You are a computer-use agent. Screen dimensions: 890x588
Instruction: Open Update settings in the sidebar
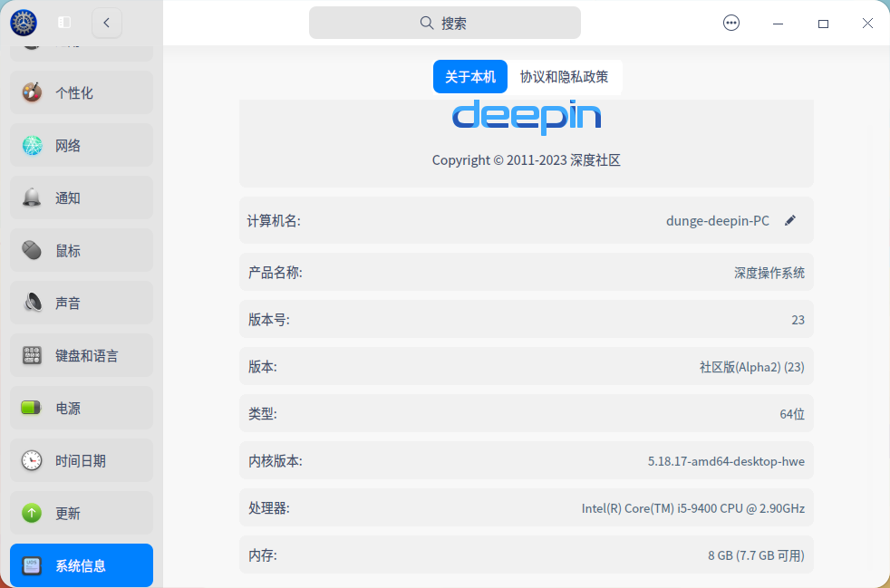tap(81, 513)
